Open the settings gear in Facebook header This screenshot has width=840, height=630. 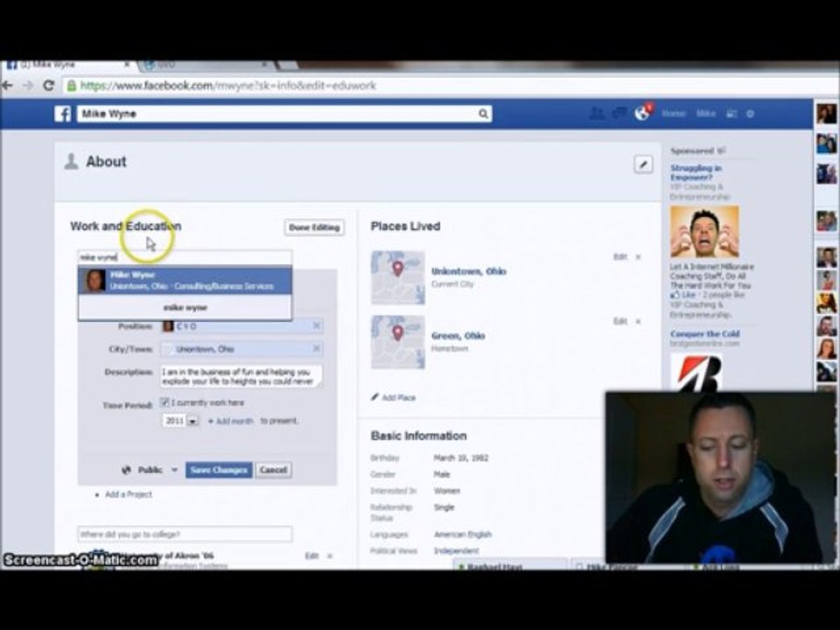(x=750, y=114)
